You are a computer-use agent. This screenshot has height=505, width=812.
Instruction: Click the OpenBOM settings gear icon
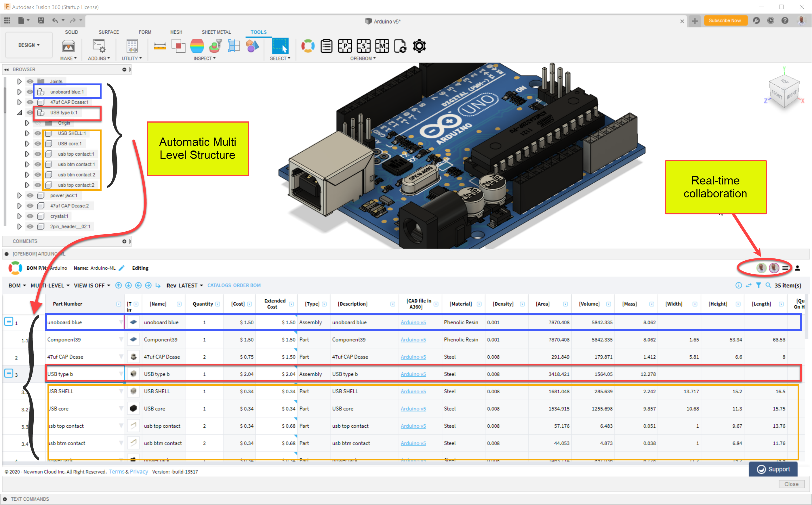coord(419,46)
